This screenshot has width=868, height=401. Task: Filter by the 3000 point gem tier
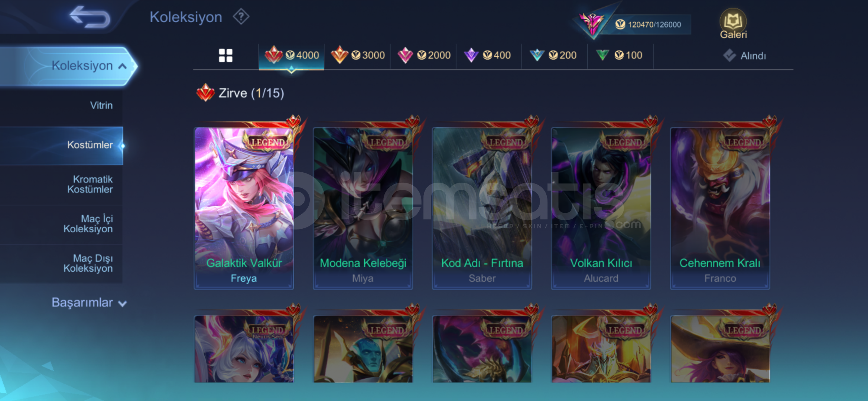click(x=358, y=55)
